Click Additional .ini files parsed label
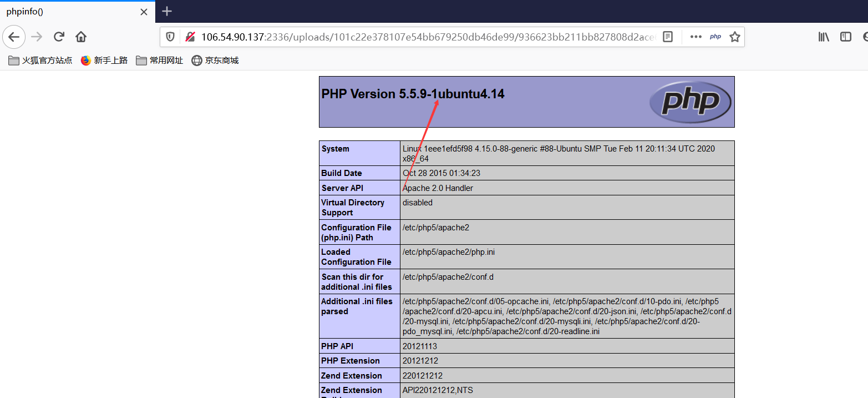Screen dimensions: 868x398 (357, 306)
